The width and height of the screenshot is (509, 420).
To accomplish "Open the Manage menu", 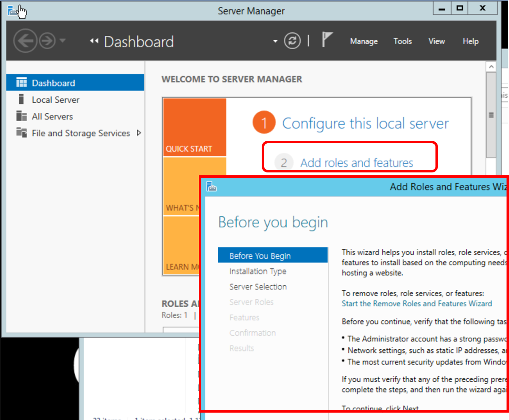I will point(364,41).
